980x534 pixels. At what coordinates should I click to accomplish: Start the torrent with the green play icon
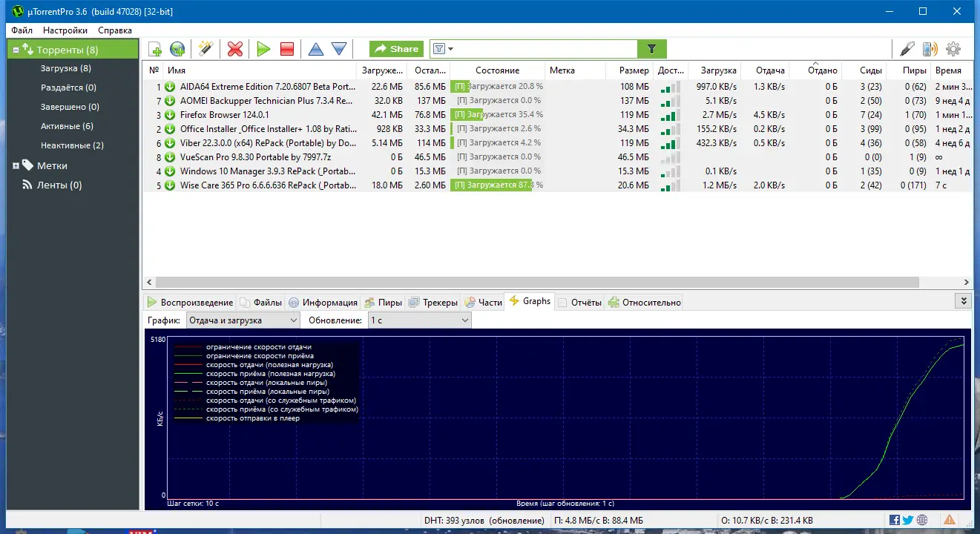pos(263,49)
